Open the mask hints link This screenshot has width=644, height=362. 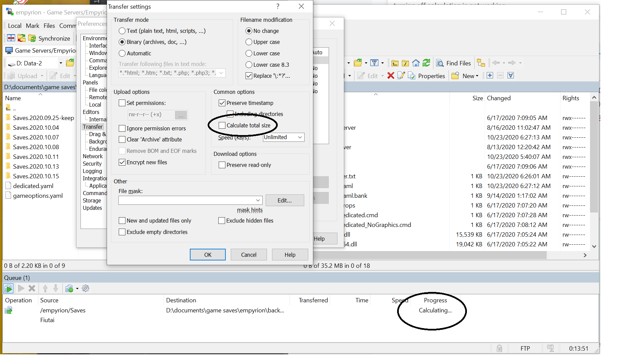(x=250, y=210)
